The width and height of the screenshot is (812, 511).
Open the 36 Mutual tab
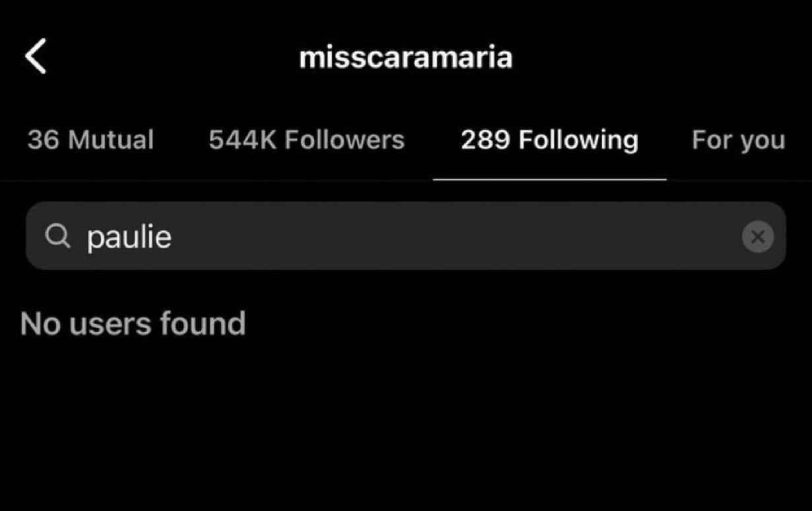(90, 140)
